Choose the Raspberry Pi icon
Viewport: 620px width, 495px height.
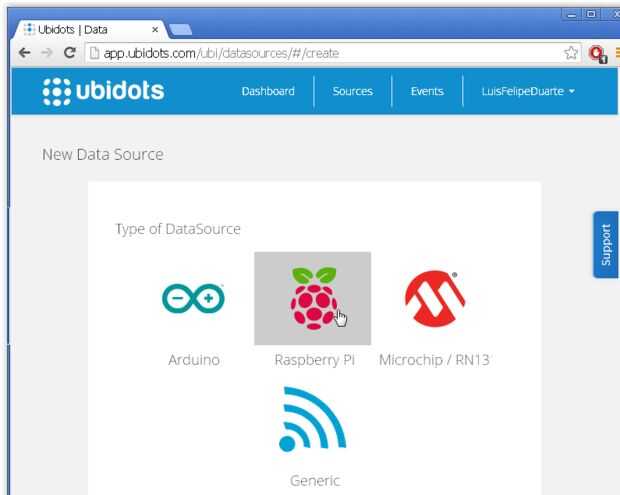(x=312, y=298)
